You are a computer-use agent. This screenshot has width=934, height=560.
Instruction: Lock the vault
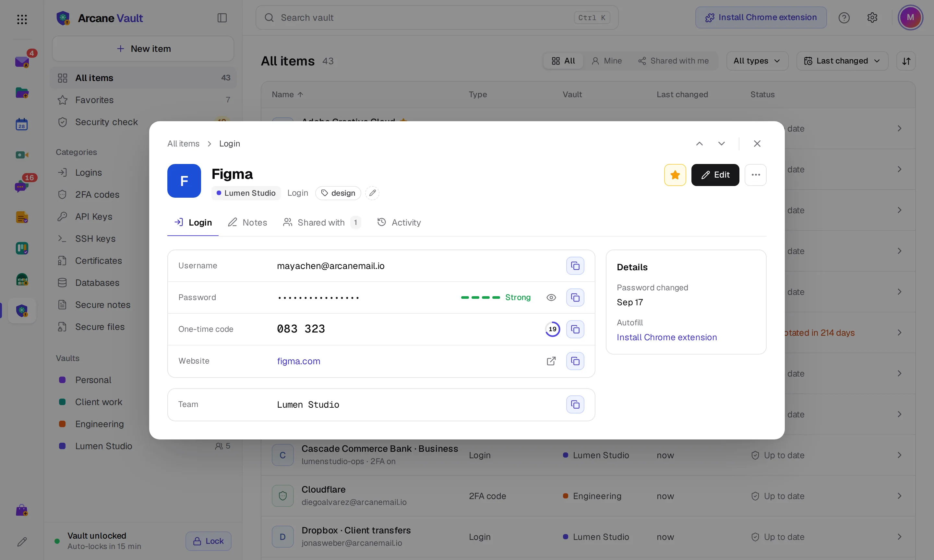coord(209,541)
